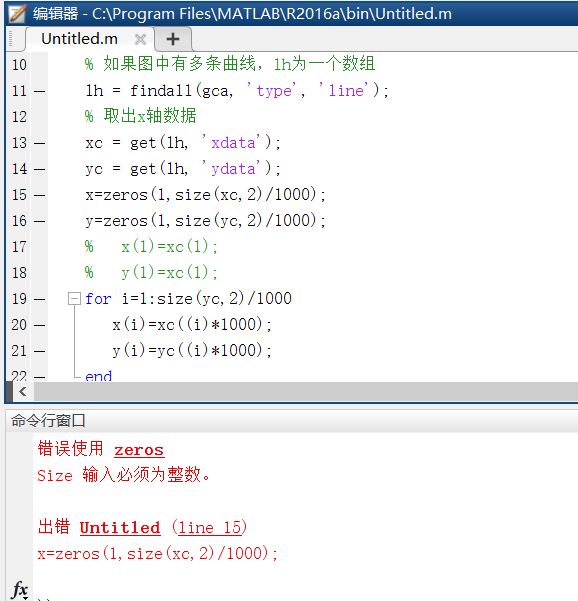Image resolution: width=578 pixels, height=601 pixels.
Task: Set breakpoint dash on line 20
Action: click(39, 325)
